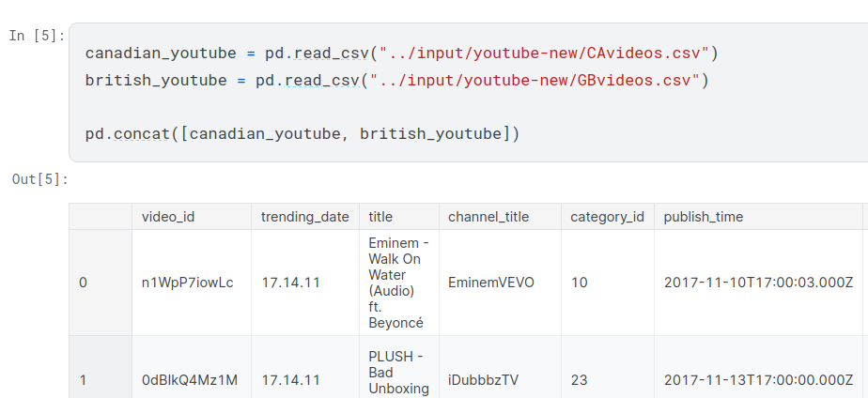Click the title column header
868x398 pixels.
point(380,217)
